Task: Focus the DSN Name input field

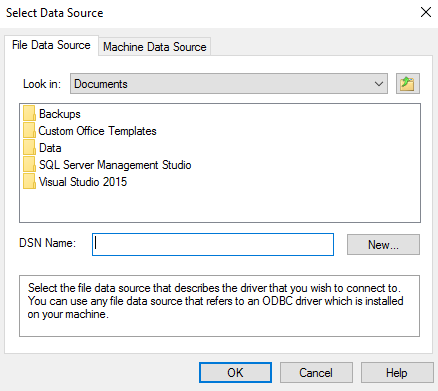Action: click(x=213, y=245)
